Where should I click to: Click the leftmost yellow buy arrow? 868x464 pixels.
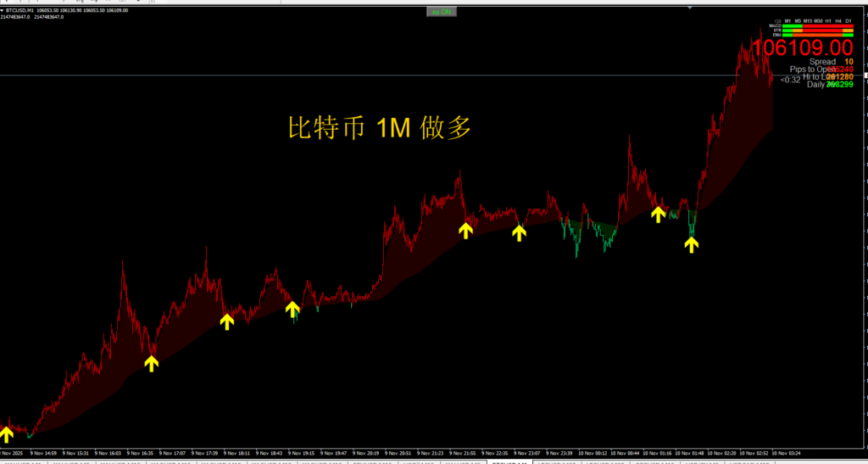(x=7, y=434)
